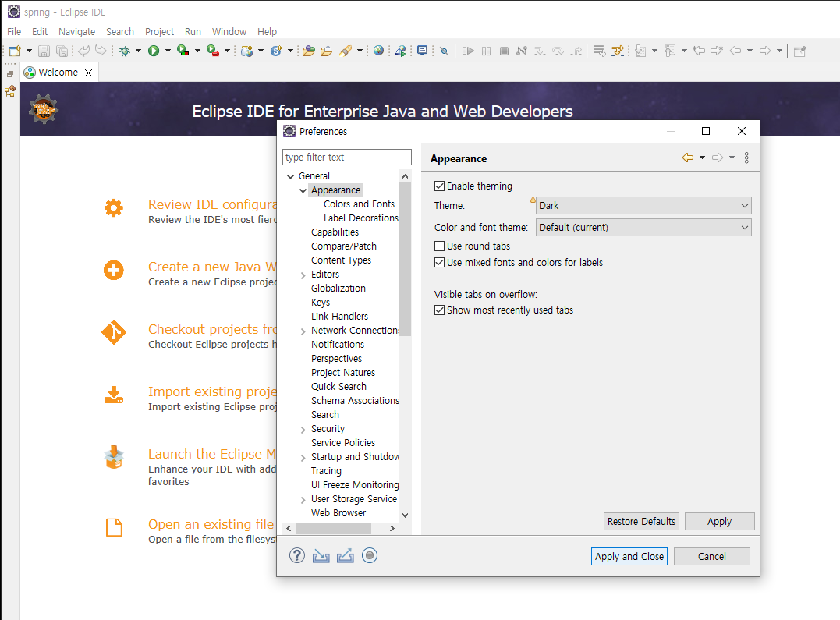Click the Save All toolbar icon
Viewport: 840px width, 620px height.
click(x=62, y=51)
